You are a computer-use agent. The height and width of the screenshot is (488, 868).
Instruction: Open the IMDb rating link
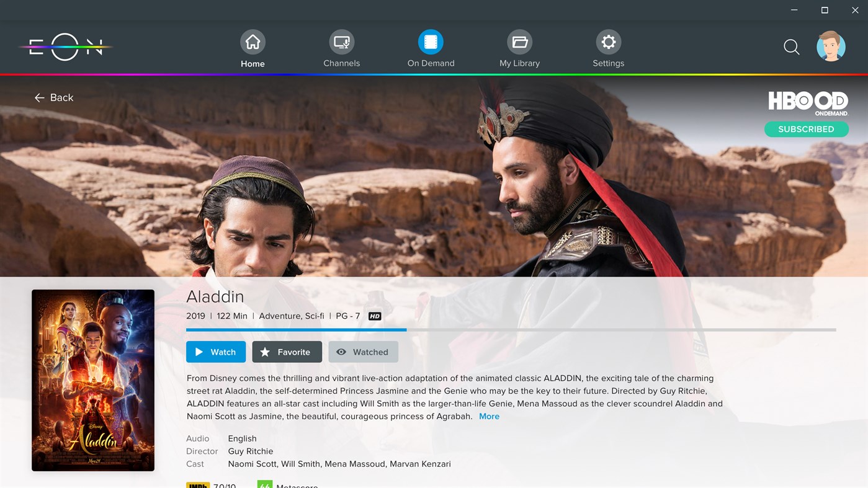(x=197, y=486)
